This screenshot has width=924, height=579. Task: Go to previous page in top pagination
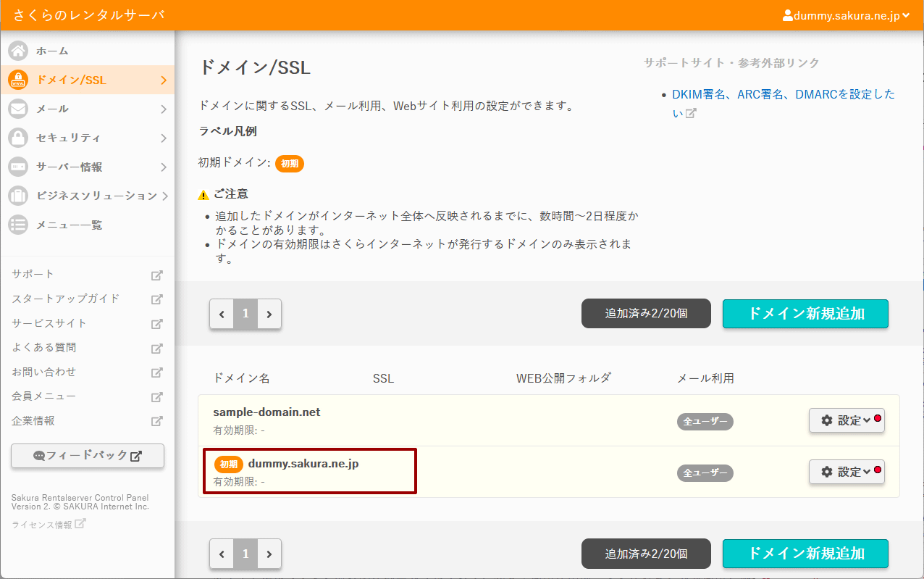click(222, 314)
